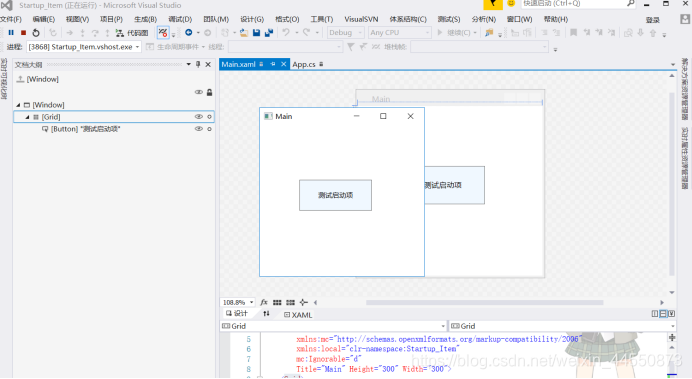The image size is (692, 379).
Task: Click 测试启动项 button in running Main window
Action: point(335,195)
